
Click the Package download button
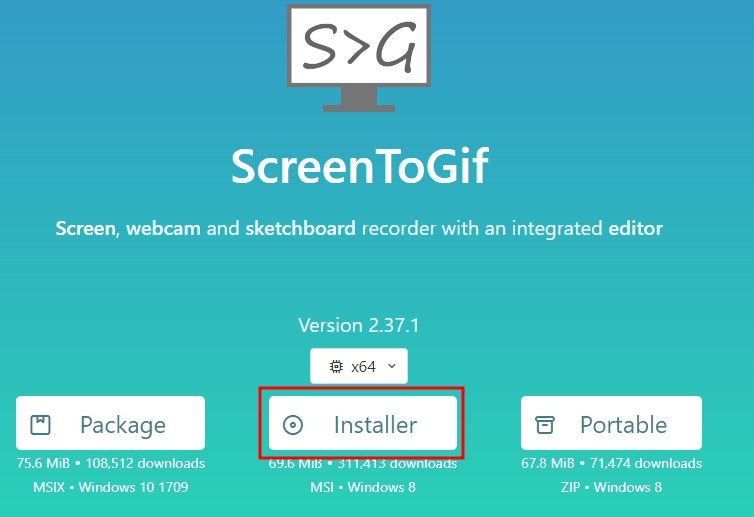[x=110, y=423]
